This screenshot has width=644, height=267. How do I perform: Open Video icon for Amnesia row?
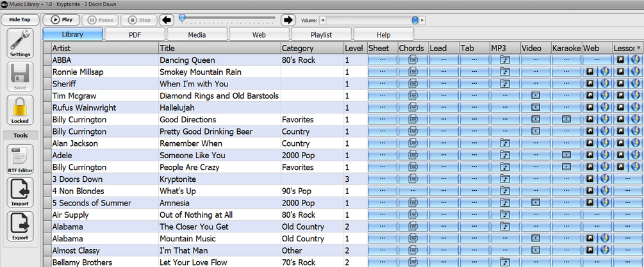pyautogui.click(x=536, y=202)
